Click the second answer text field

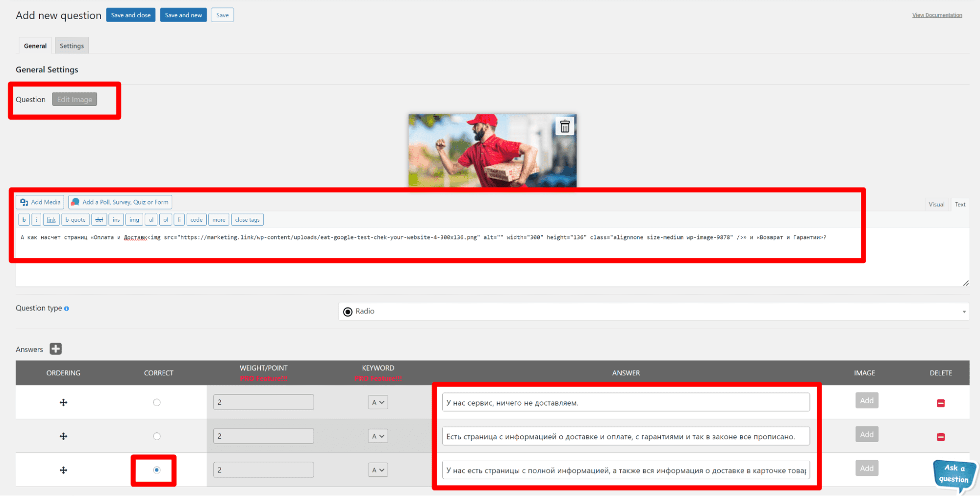(626, 436)
